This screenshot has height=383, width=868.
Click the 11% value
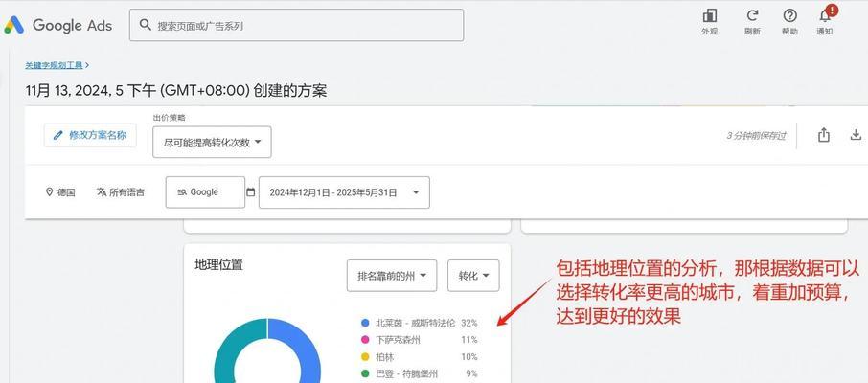[468, 340]
